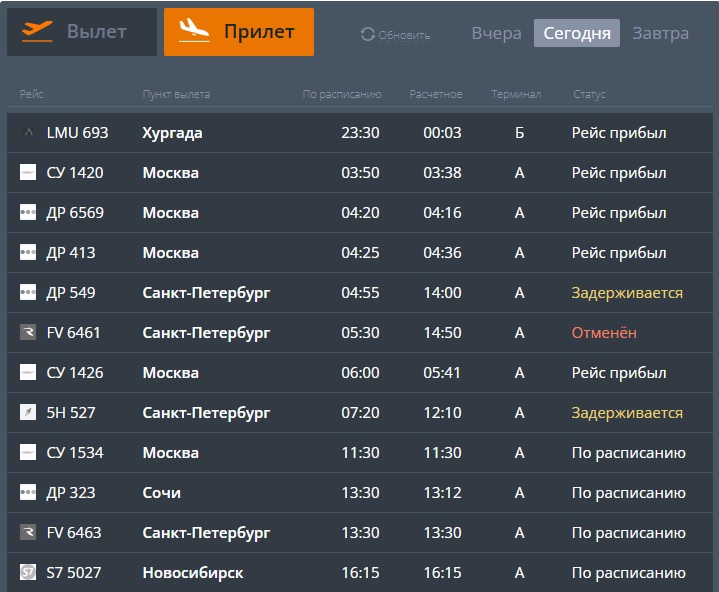Screen dimensions: 719x592
Task: Select the Прилет arrivals tab
Action: tap(239, 32)
